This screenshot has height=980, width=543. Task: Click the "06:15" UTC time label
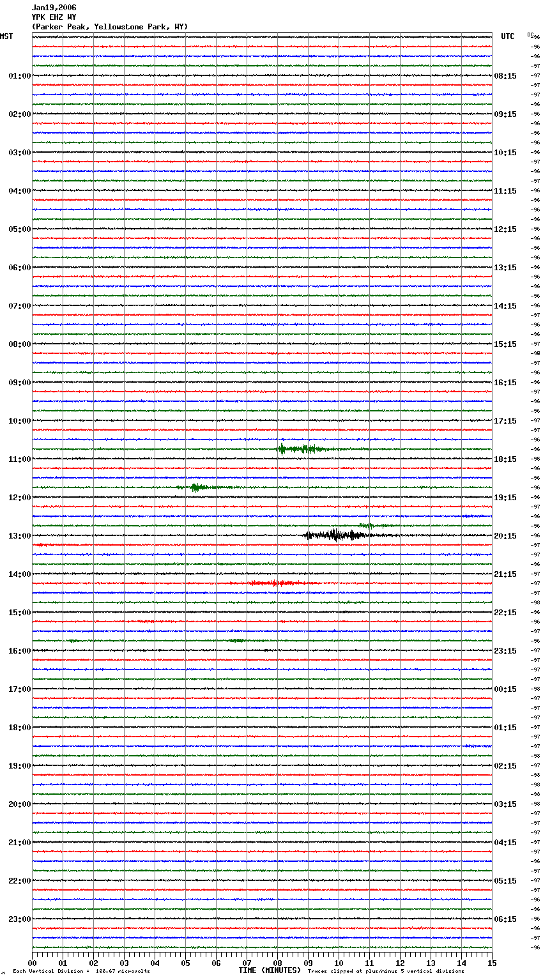(x=505, y=919)
